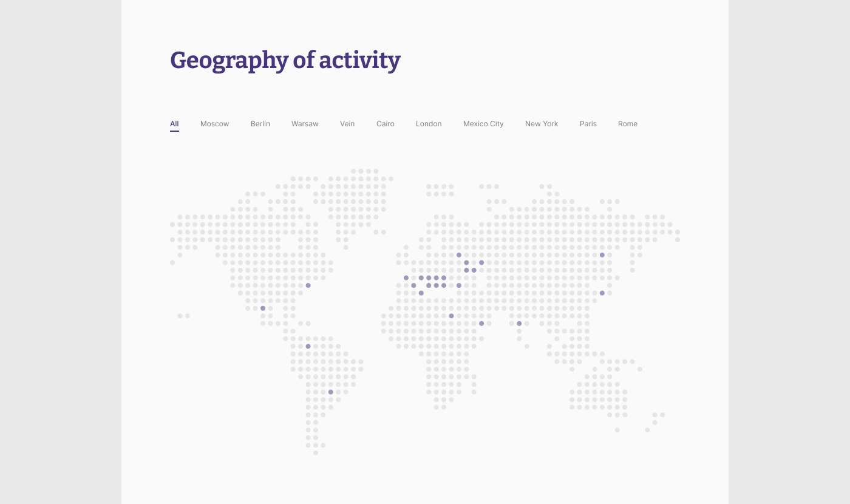Click the highlighted dot on the Arabian Peninsula

pyautogui.click(x=481, y=324)
